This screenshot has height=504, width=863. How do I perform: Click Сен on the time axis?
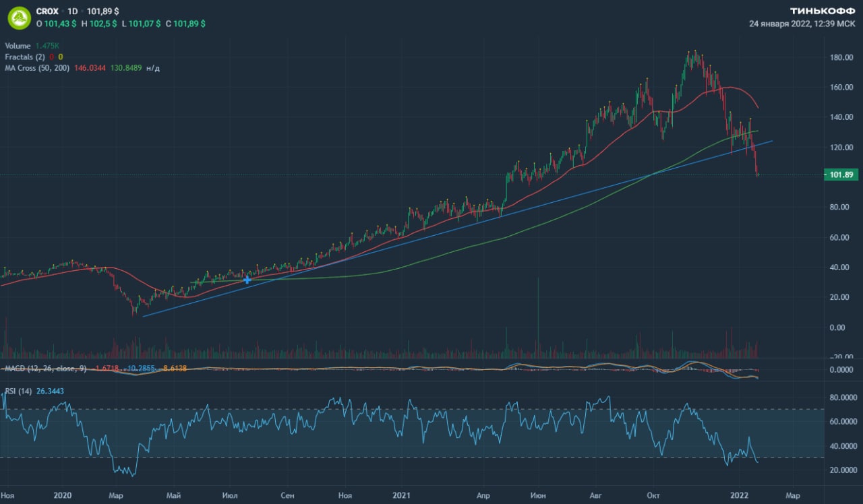287,495
